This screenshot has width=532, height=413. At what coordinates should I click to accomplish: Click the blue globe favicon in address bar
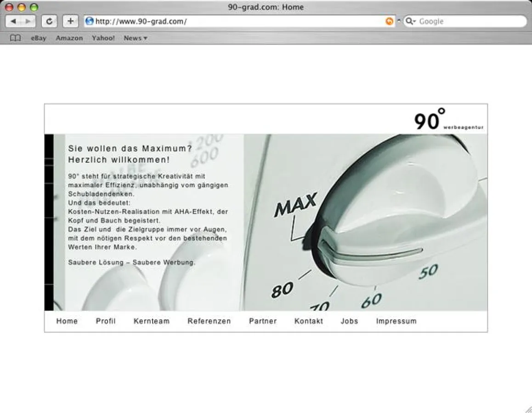point(89,21)
